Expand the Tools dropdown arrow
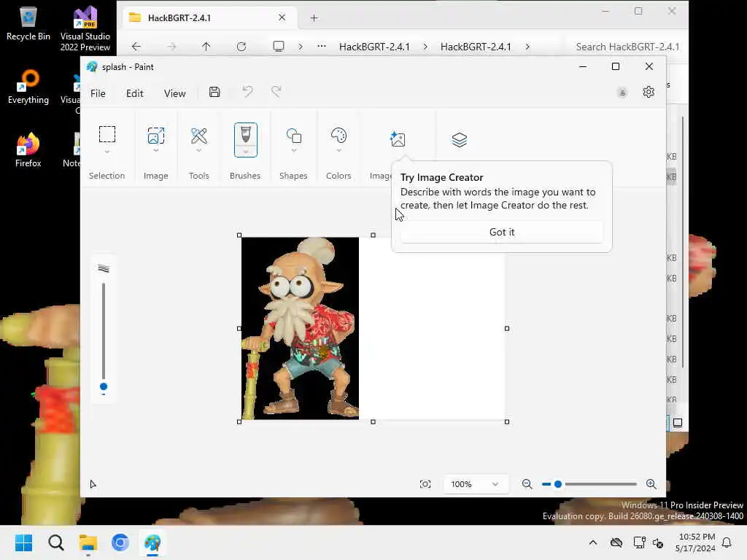This screenshot has height=560, width=747. point(198,150)
